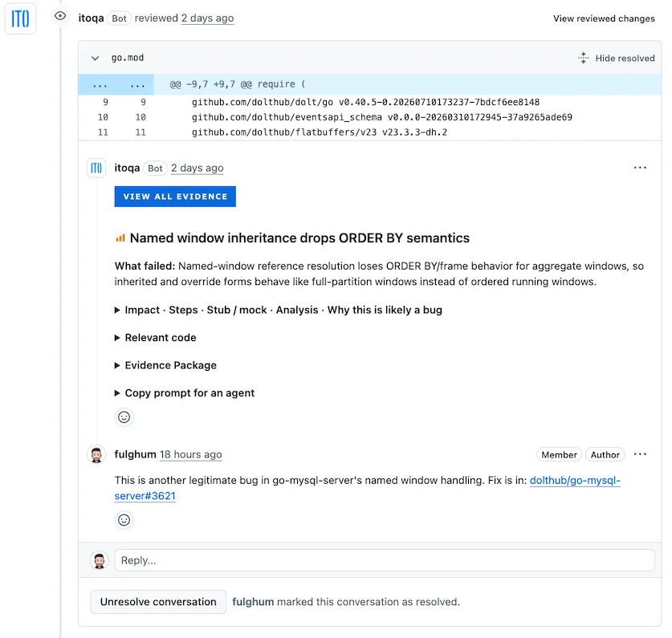Add a reaction to the itoqa comment

pyautogui.click(x=124, y=417)
